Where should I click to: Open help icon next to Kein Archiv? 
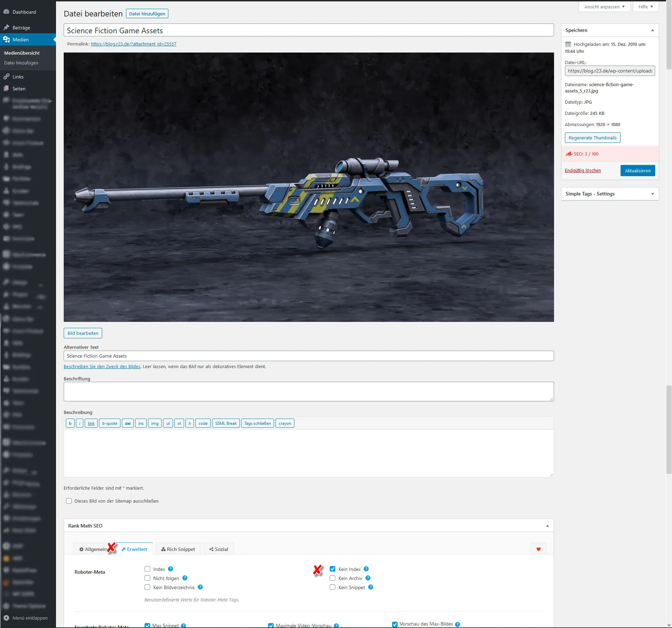(x=368, y=578)
